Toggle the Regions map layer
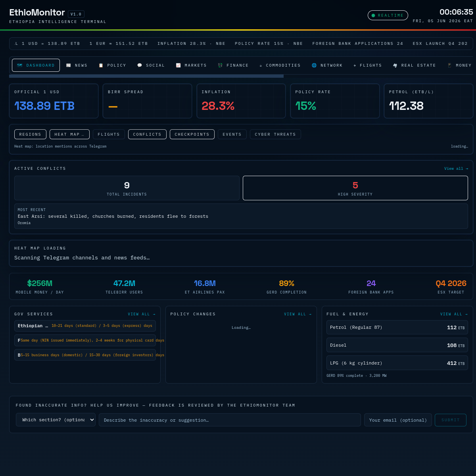 [30, 134]
